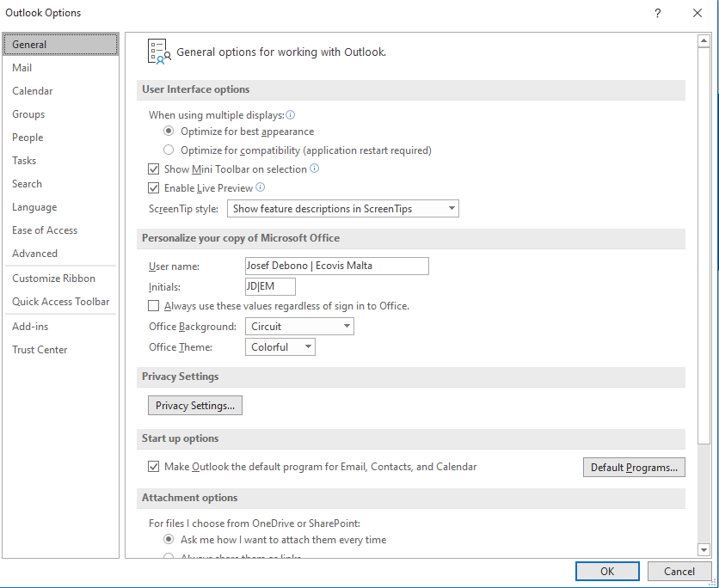Confirm with the OK button
Image resolution: width=719 pixels, height=588 pixels.
click(607, 572)
